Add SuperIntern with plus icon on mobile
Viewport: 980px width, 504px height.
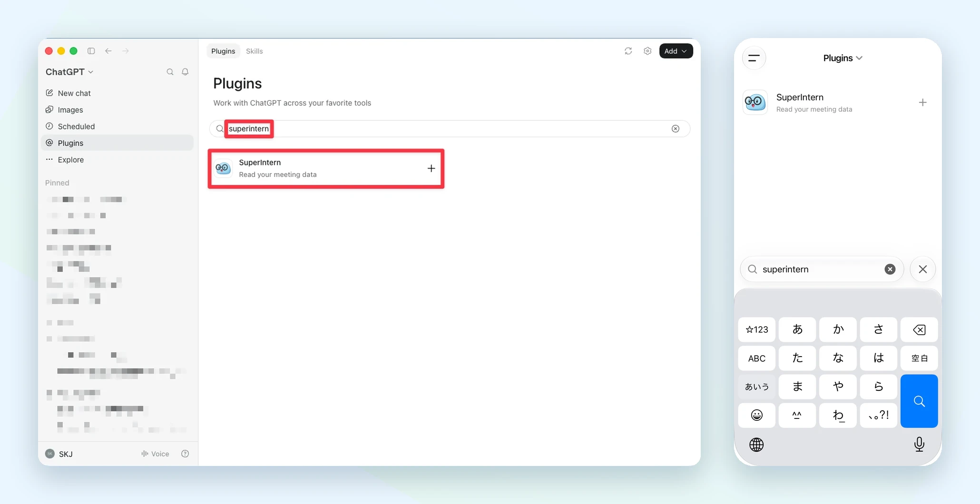922,102
